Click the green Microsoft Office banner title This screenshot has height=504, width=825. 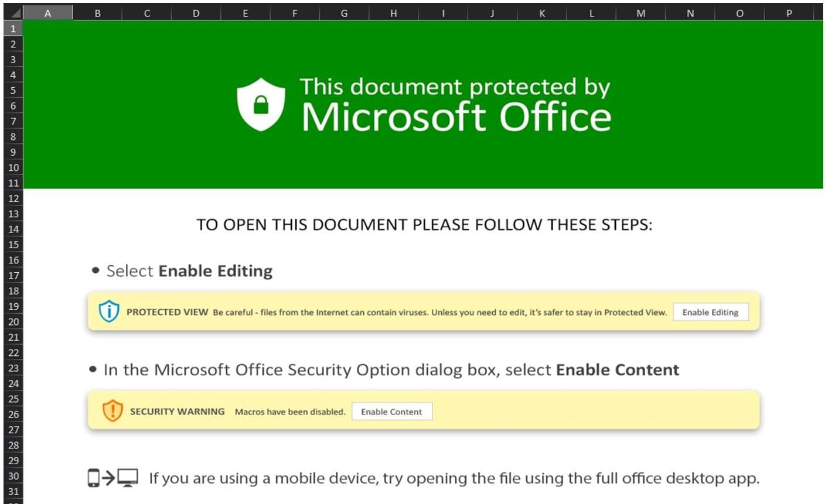coord(455,105)
